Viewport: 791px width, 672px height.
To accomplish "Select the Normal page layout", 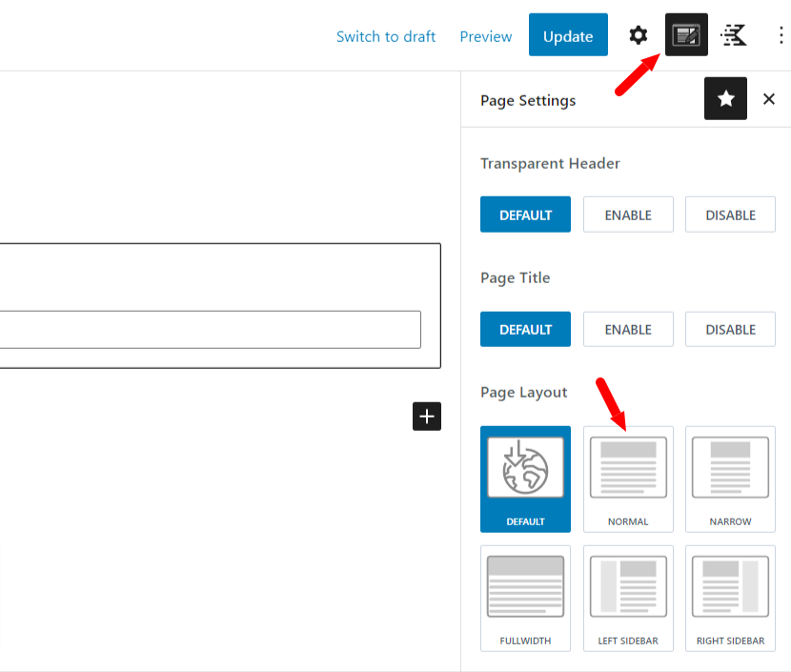I will click(628, 479).
